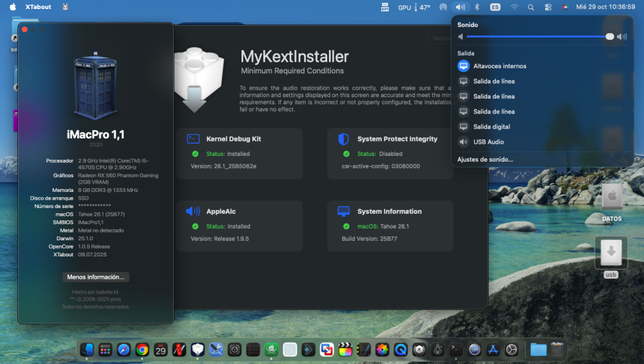This screenshot has width=644, height=364.
Task: Click '8 GB DDR3 @ 1333 MHz' memory value
Action: click(x=108, y=190)
